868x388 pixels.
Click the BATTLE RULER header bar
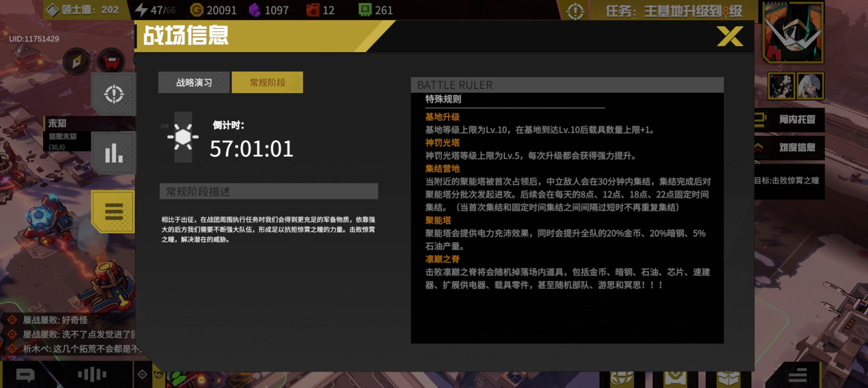pyautogui.click(x=567, y=85)
